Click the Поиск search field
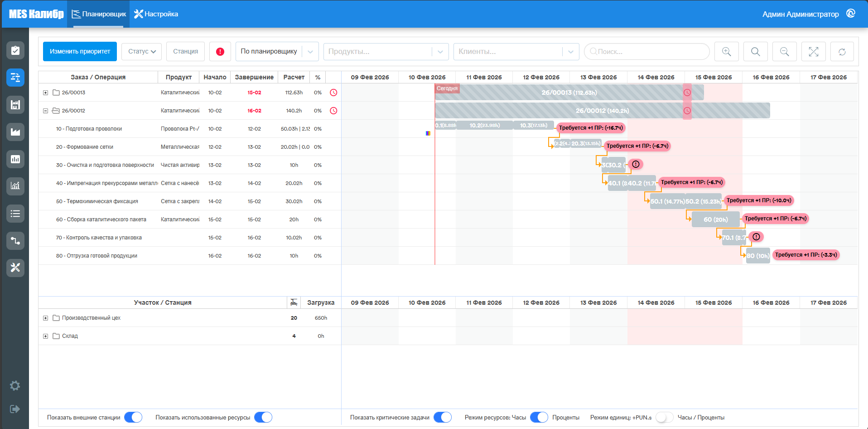The height and width of the screenshot is (429, 868). pyautogui.click(x=647, y=52)
